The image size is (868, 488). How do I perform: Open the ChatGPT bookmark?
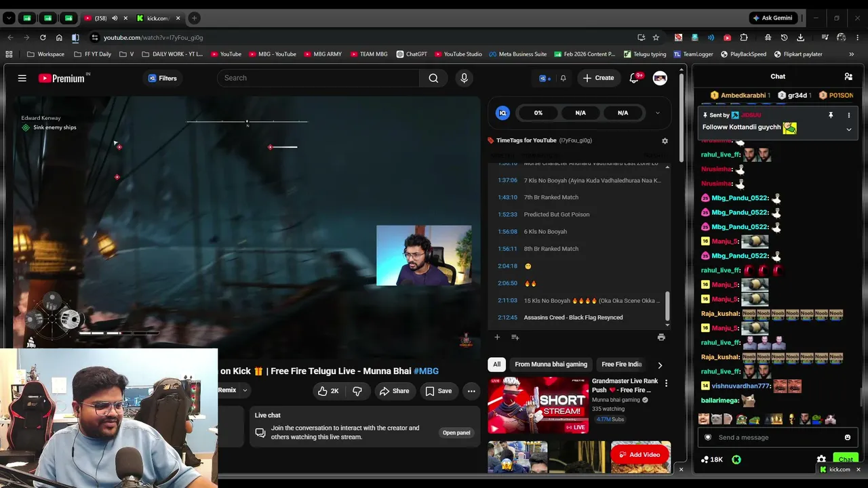pos(412,54)
